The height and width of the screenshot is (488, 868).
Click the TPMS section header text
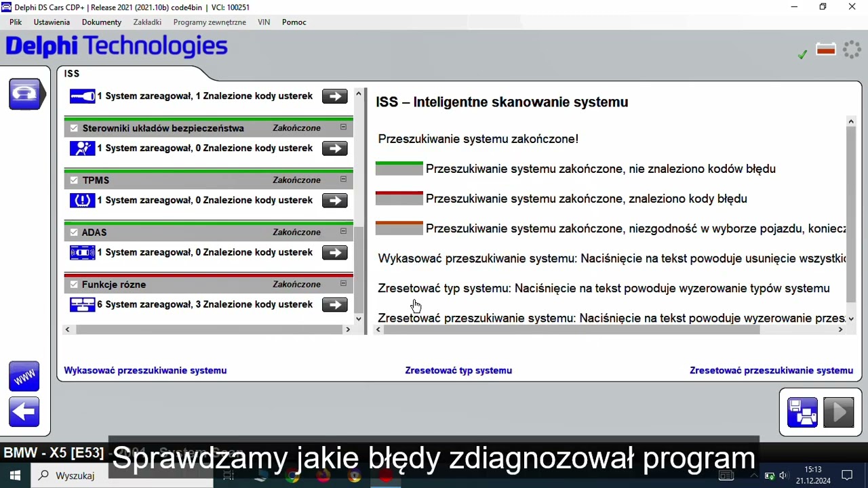96,180
